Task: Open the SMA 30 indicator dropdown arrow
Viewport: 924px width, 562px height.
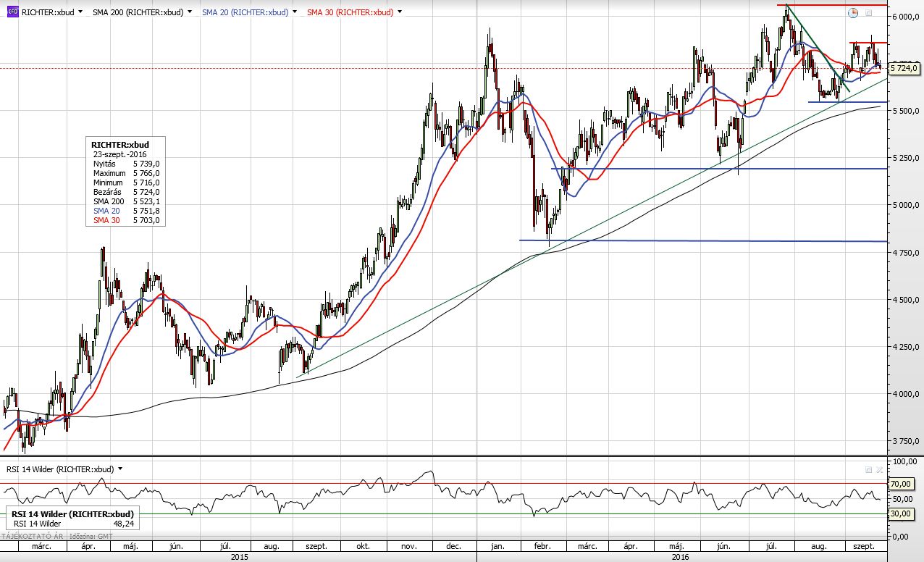Action: pos(400,12)
